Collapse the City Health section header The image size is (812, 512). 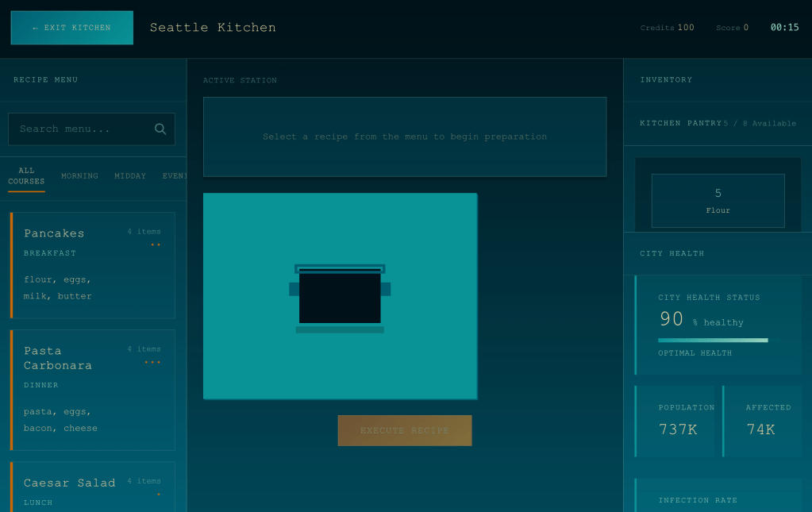[718, 254]
